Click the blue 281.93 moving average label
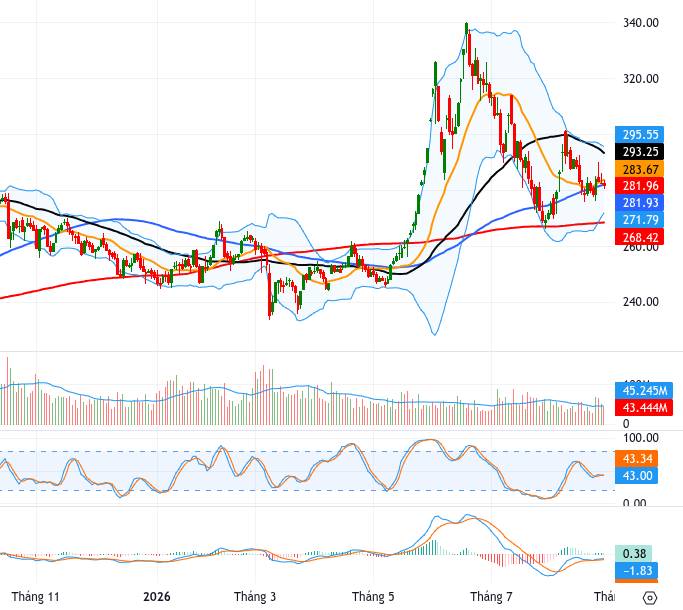 (x=639, y=203)
